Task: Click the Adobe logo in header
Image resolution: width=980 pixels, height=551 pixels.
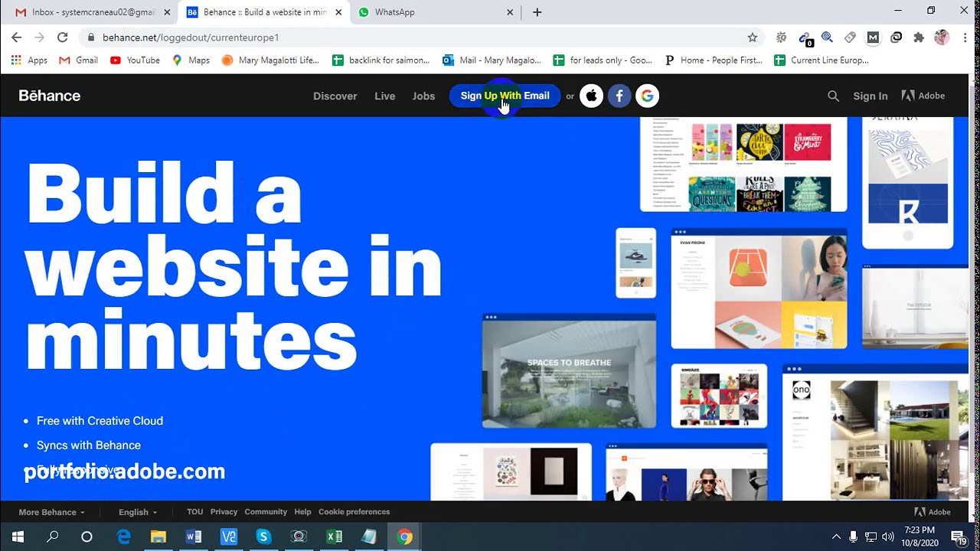Action: point(923,96)
